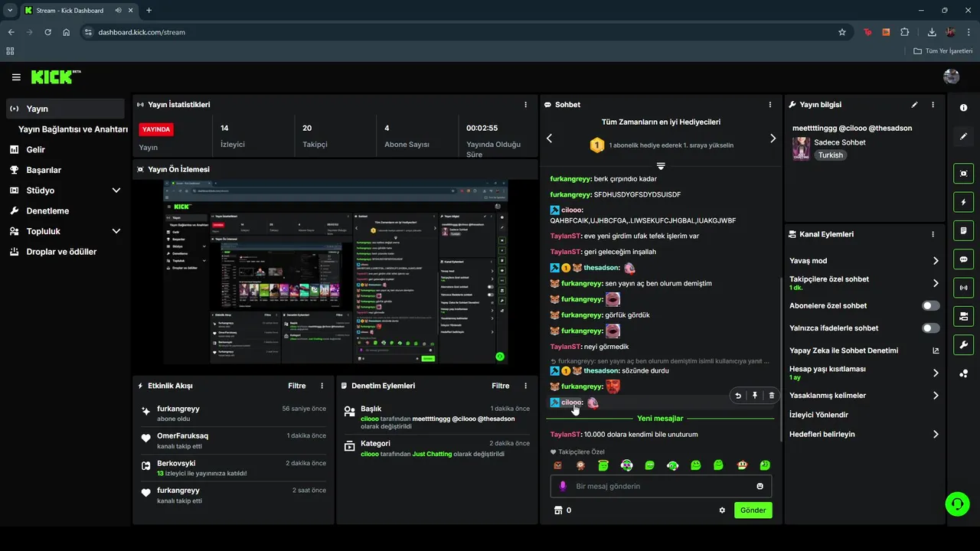Toggle stream preview widget icon in right sidebar

point(964,174)
